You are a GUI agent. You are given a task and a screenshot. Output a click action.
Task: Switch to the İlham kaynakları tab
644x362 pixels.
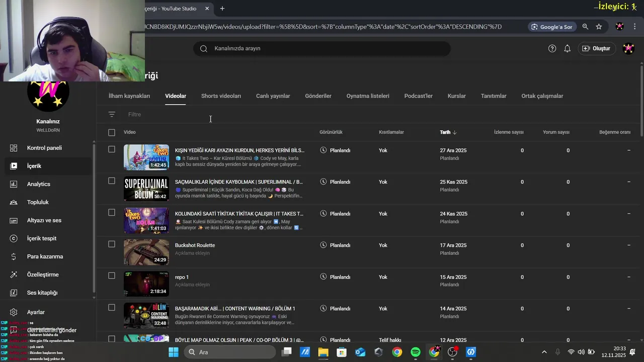(x=129, y=96)
